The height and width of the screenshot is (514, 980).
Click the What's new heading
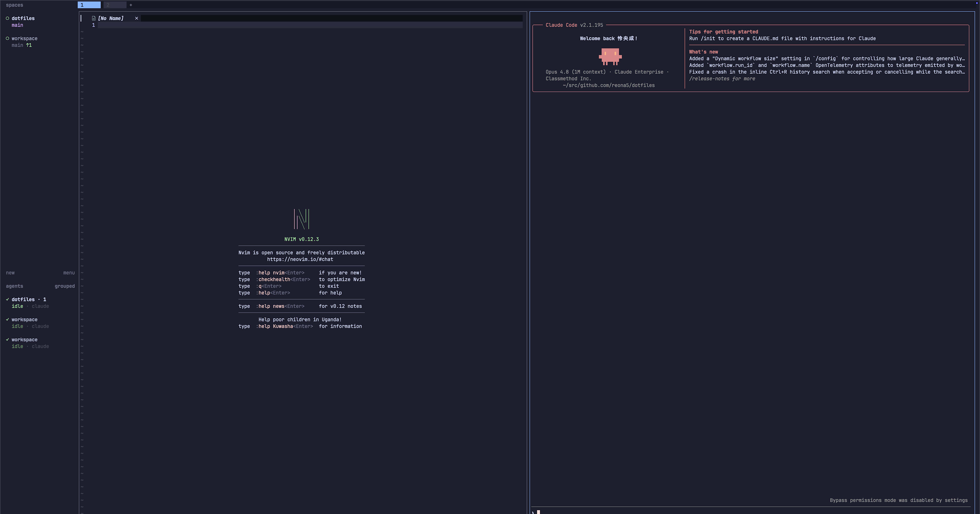703,52
